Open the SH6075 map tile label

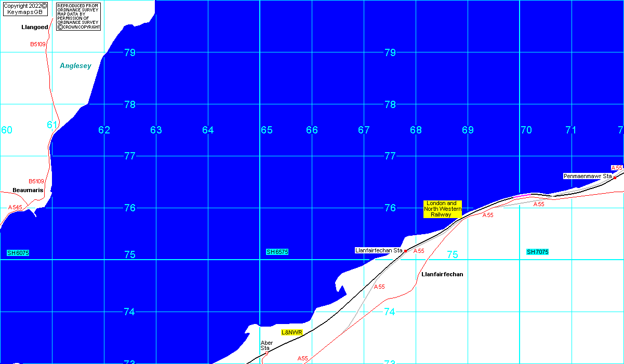18,253
